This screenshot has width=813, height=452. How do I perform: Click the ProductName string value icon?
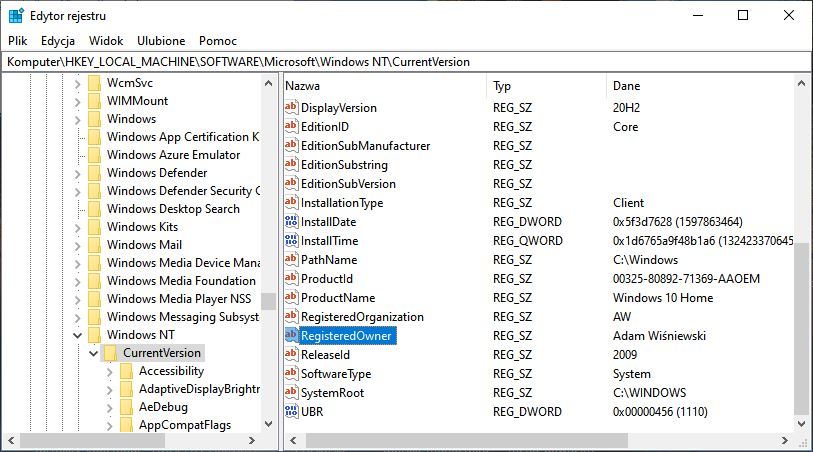(292, 298)
